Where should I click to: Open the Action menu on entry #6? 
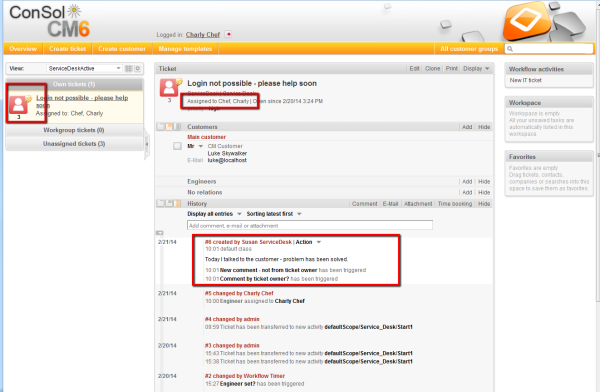tap(308, 242)
